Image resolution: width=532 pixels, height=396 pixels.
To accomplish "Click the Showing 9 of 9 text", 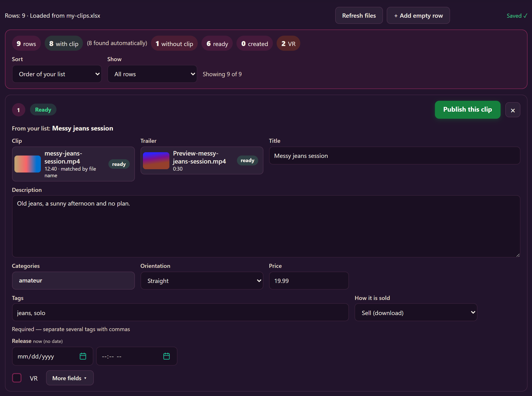I will pyautogui.click(x=222, y=74).
